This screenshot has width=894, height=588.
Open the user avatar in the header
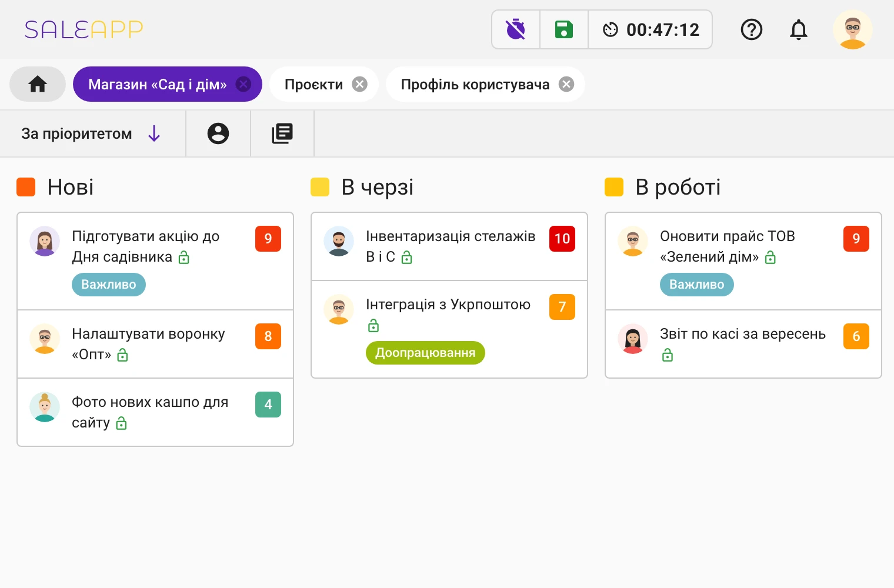(853, 29)
